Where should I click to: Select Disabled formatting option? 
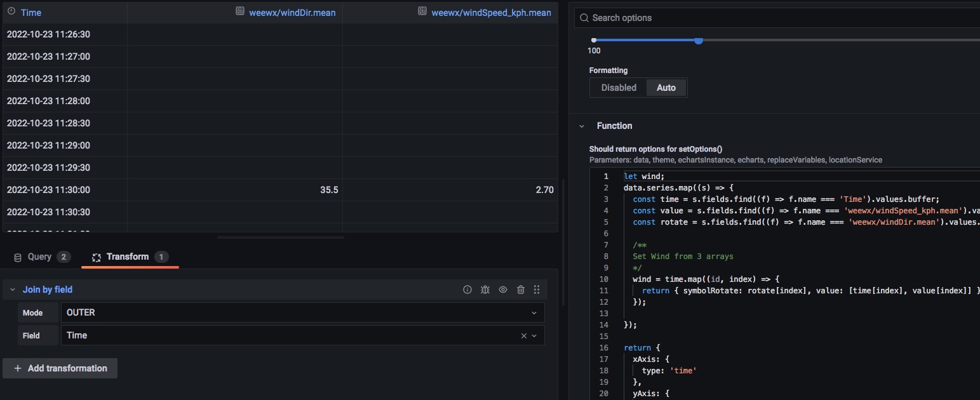pos(619,88)
